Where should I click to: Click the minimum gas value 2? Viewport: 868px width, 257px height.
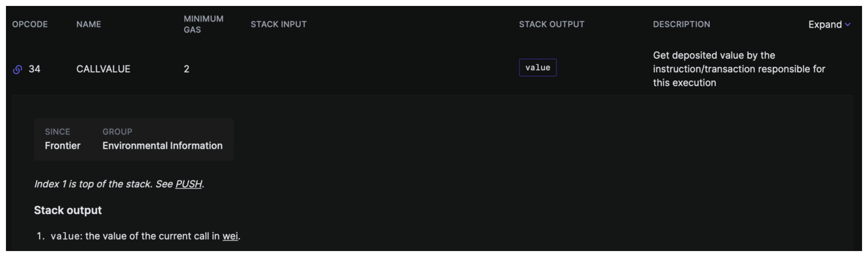(x=186, y=69)
